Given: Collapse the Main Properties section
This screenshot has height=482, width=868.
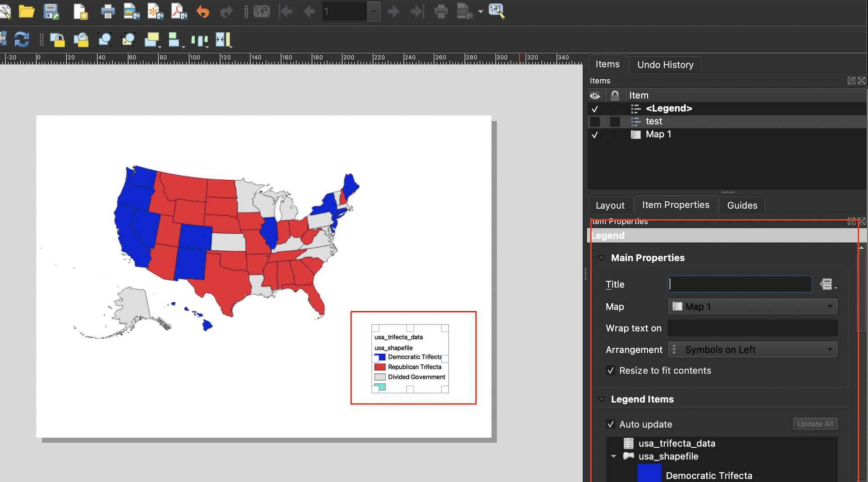Looking at the screenshot, I should point(601,258).
